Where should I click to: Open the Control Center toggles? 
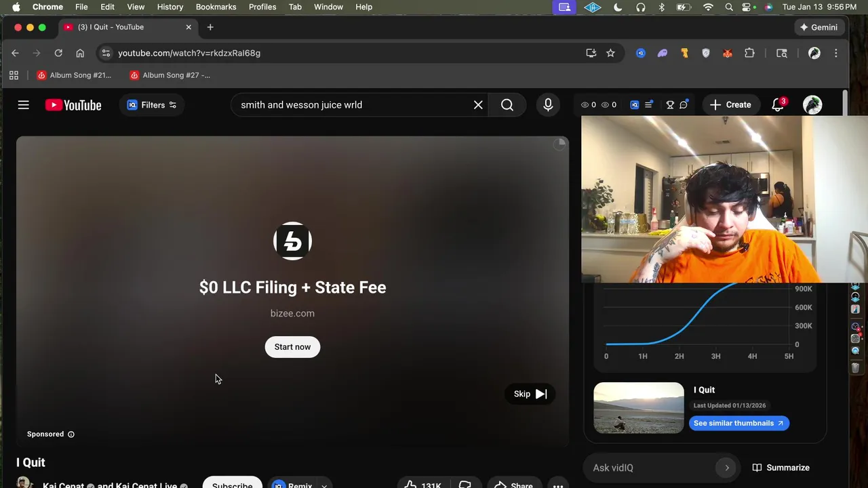[x=748, y=7]
